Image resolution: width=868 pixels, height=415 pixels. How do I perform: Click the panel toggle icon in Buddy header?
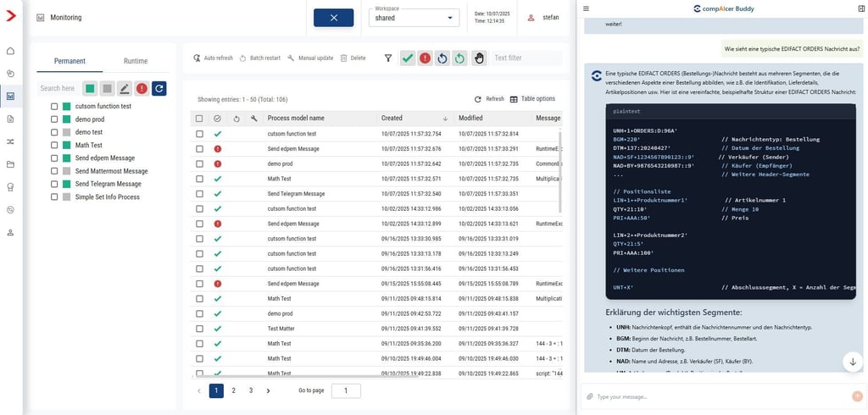click(x=860, y=8)
